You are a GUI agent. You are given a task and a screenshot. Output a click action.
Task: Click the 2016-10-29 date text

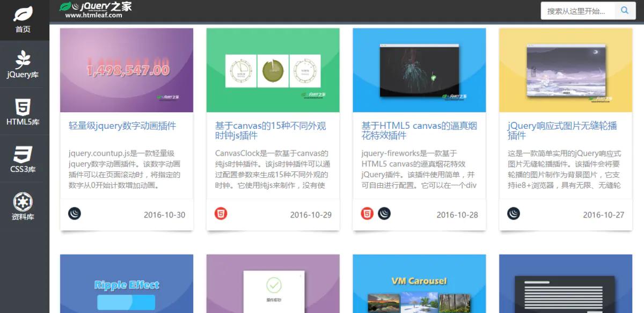coord(311,215)
